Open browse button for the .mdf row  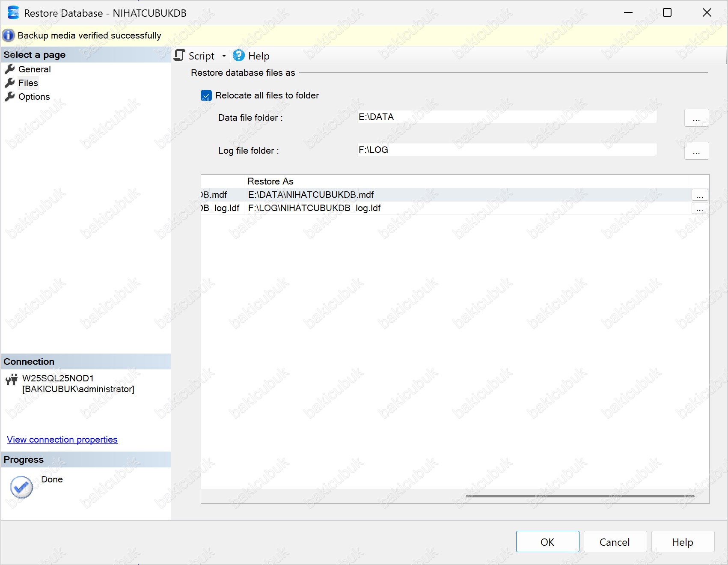[700, 195]
